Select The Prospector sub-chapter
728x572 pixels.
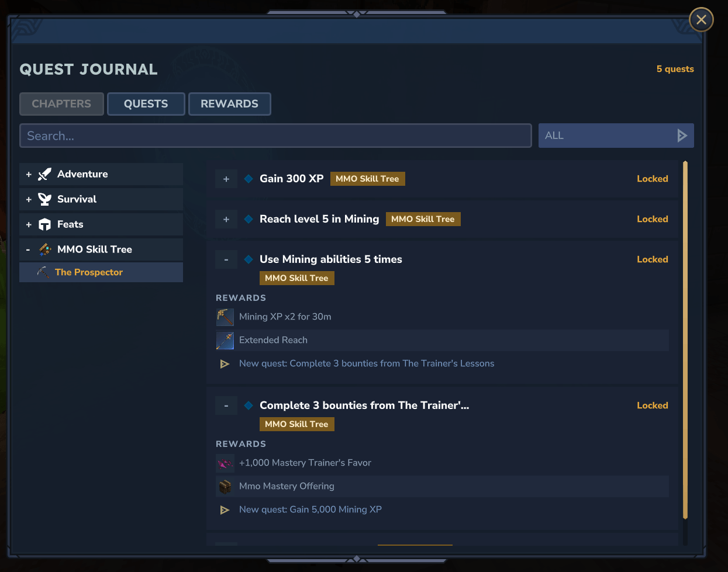101,272
